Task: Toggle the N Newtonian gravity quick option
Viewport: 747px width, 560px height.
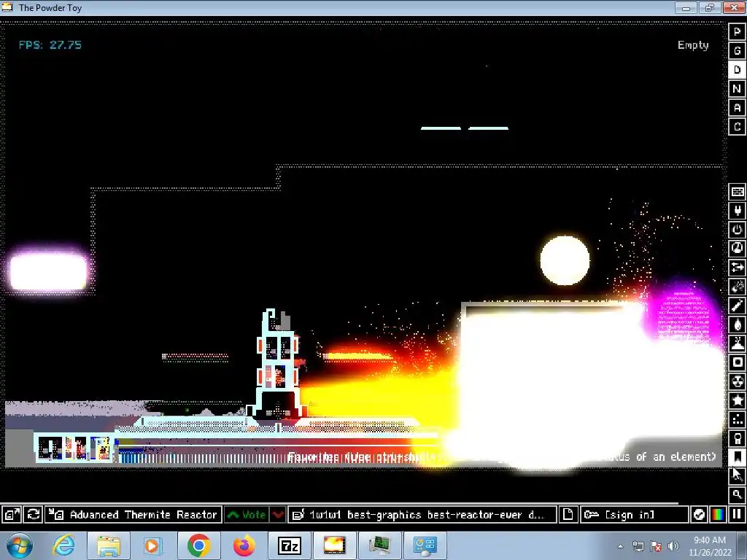Action: coord(737,89)
